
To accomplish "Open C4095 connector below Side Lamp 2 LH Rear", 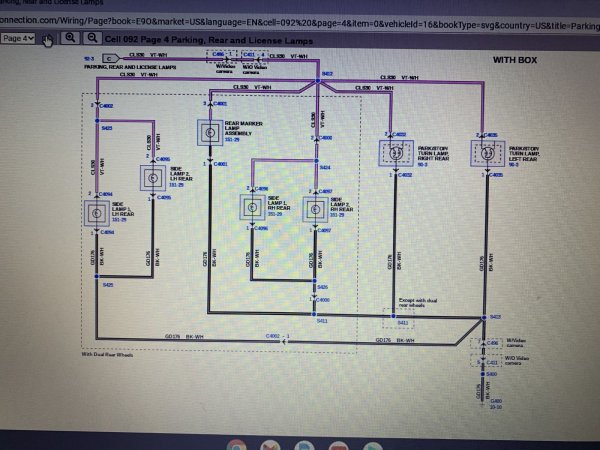I will click(164, 197).
